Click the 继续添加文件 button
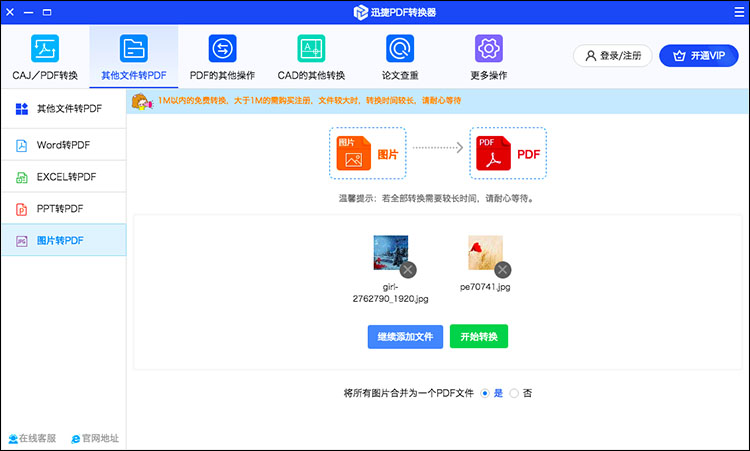This screenshot has width=750, height=451. point(405,337)
